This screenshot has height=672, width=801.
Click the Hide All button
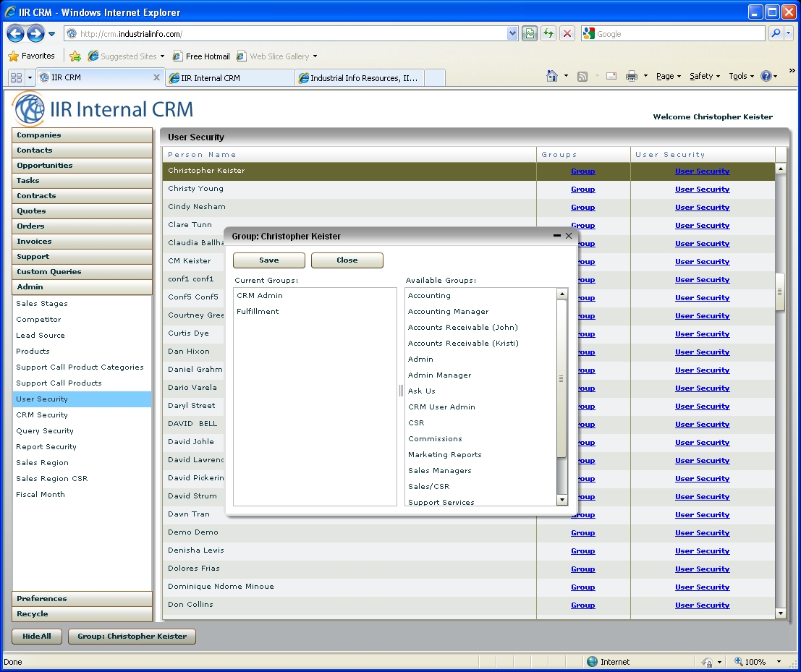[36, 637]
